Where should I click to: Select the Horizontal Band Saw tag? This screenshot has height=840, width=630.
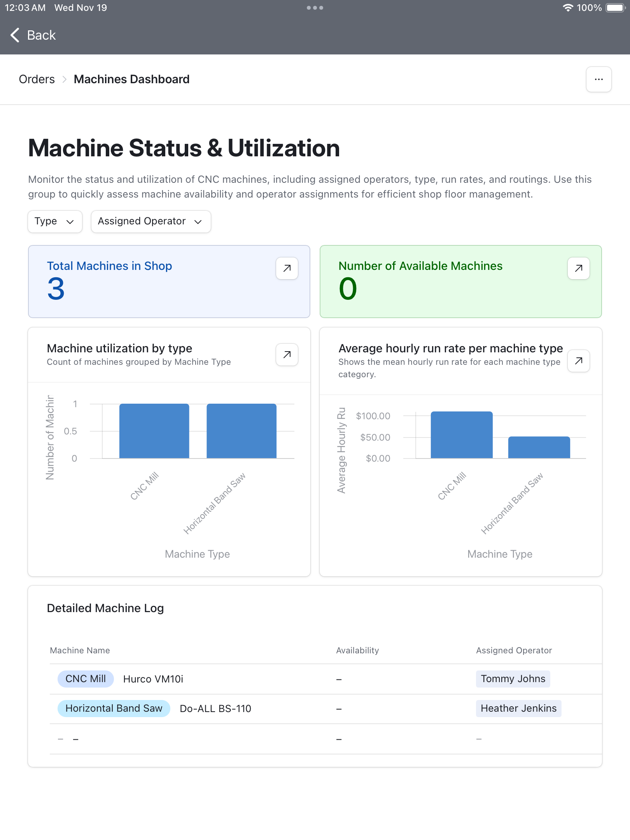(114, 708)
